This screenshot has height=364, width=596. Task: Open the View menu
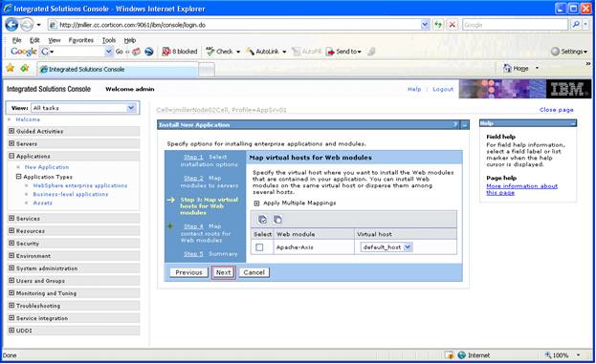(54, 40)
